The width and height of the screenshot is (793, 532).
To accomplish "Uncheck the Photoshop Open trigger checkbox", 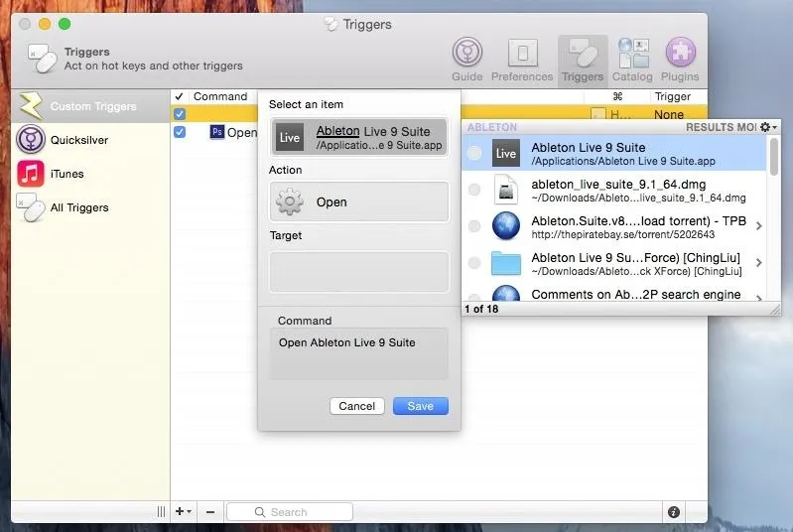I will 179,132.
